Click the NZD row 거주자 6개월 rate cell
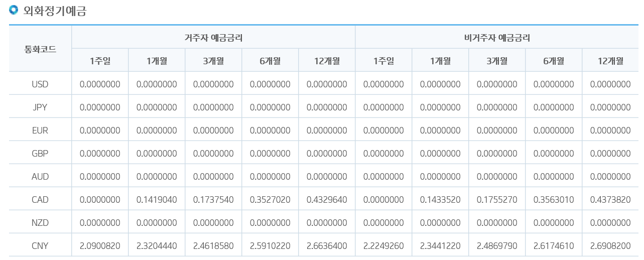Viewport: 644px width, 260px height. coord(270,222)
